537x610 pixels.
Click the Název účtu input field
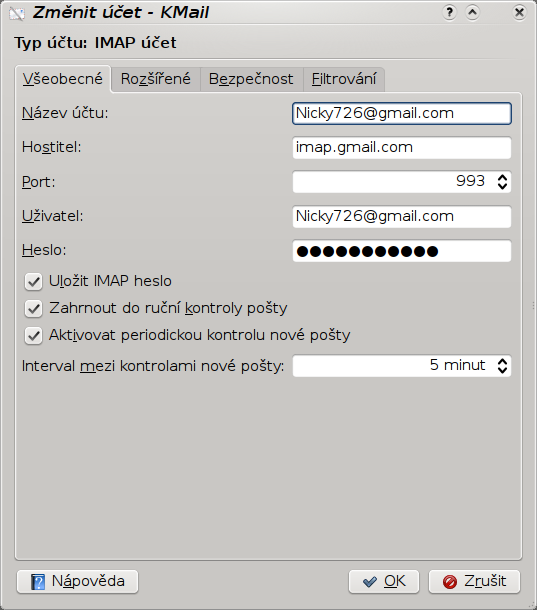pyautogui.click(x=402, y=113)
